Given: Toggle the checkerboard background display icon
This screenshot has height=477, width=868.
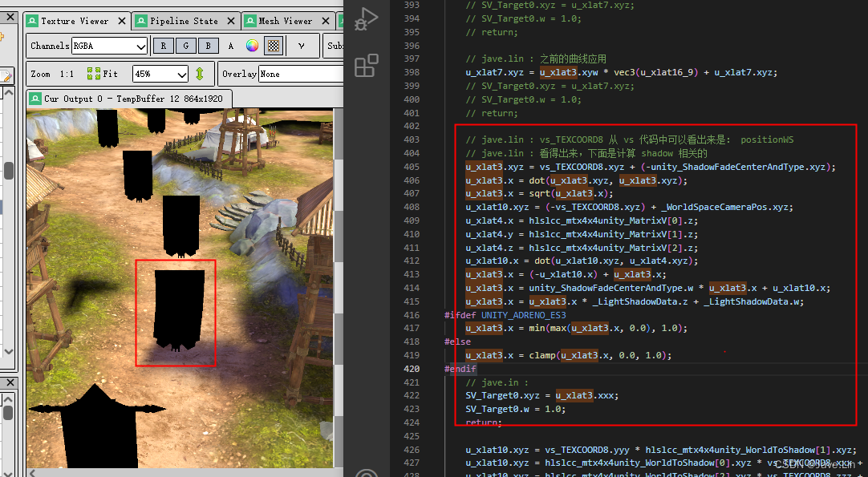Looking at the screenshot, I should pos(273,46).
